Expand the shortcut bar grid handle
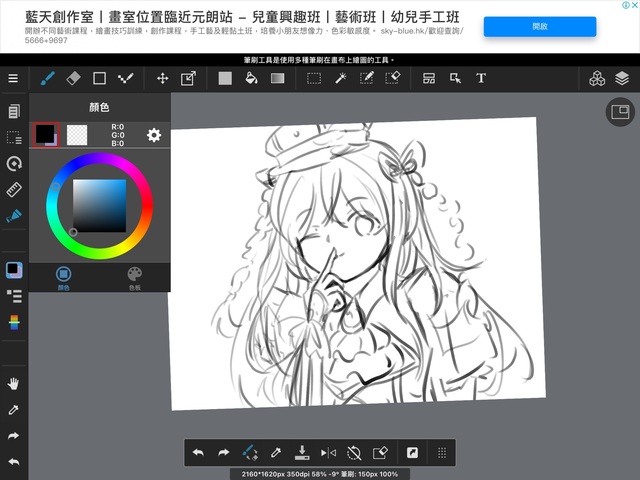This screenshot has width=640, height=480. point(441,453)
